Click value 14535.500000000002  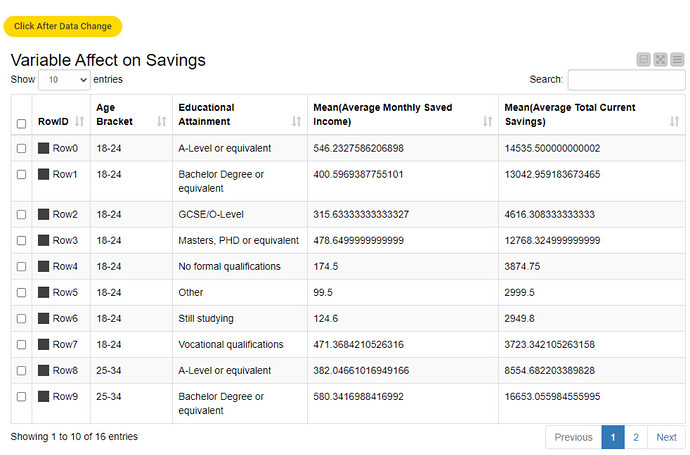click(552, 148)
